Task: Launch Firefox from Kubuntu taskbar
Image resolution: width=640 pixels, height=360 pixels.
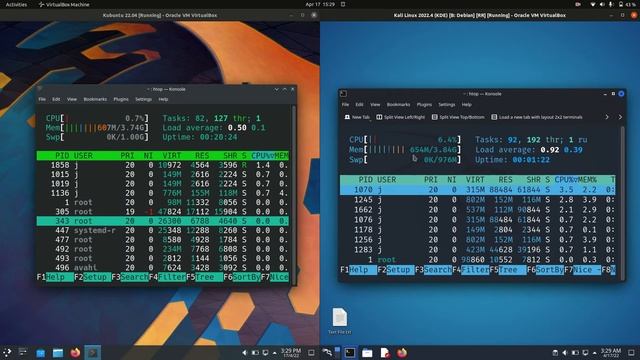Action: click(x=75, y=353)
